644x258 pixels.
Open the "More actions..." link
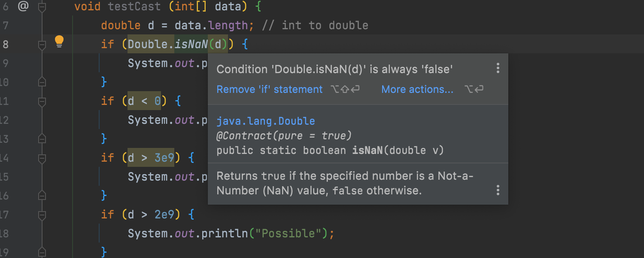(417, 89)
